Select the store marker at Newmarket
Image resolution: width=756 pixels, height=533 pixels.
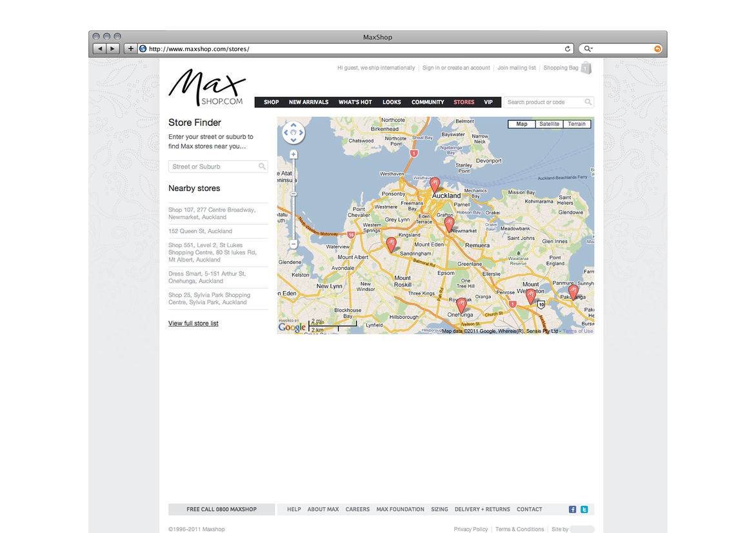pos(450,225)
